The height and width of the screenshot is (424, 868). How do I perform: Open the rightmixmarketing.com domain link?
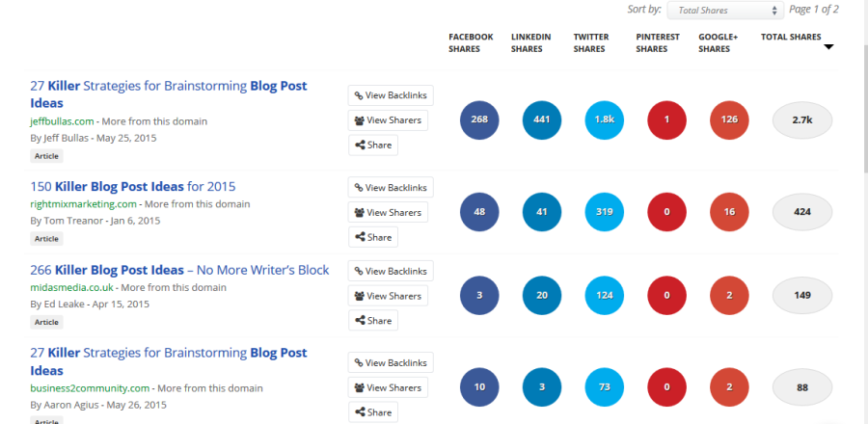click(84, 204)
